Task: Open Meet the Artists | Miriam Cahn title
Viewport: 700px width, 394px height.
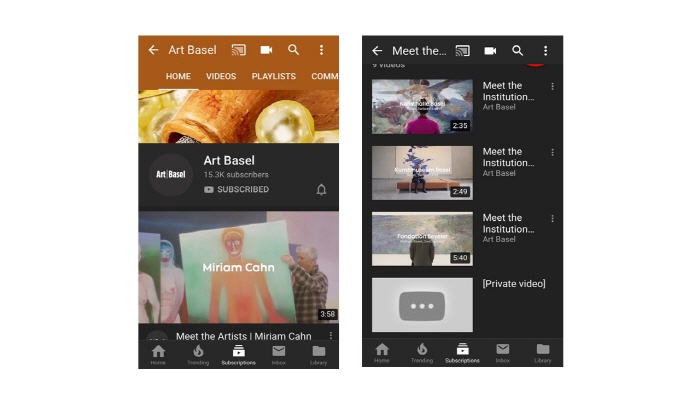Action: tap(243, 336)
